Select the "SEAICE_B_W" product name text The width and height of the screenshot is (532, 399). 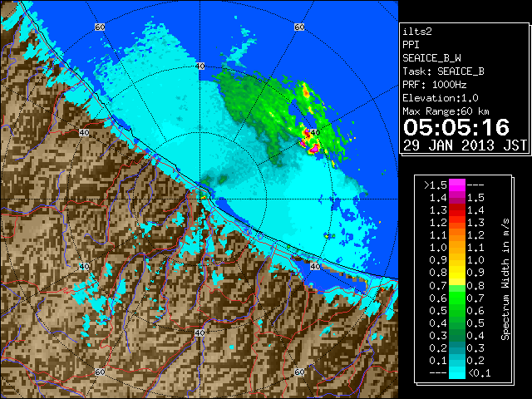(x=431, y=58)
